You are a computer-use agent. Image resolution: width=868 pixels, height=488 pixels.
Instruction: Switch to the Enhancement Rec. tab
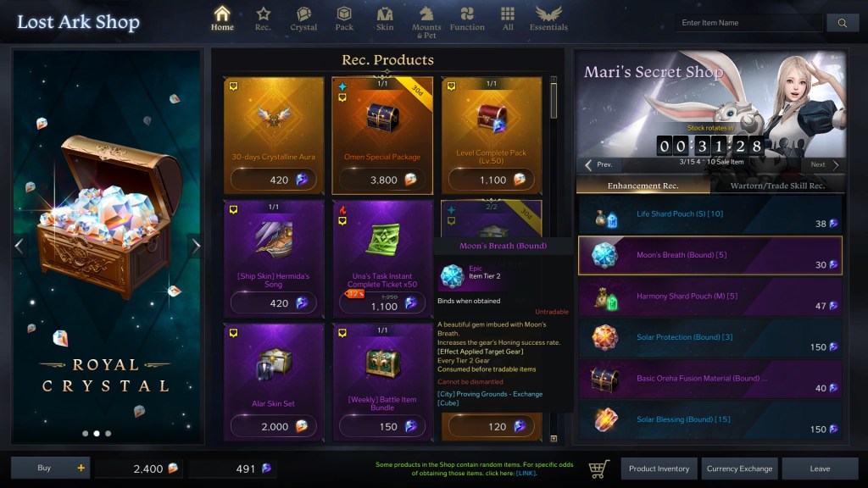point(643,186)
